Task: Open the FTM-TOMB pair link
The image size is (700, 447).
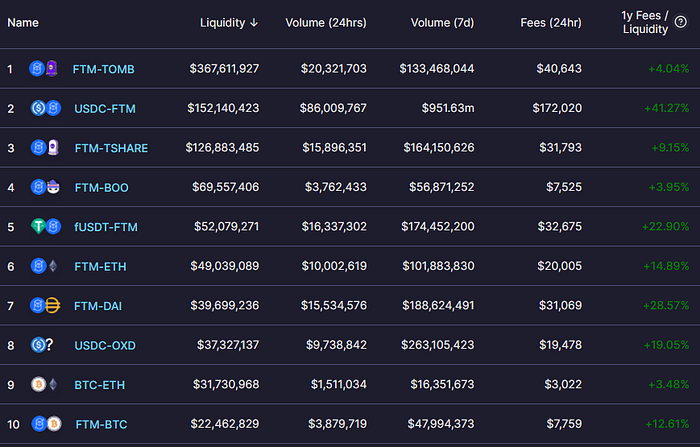Action: click(x=104, y=69)
